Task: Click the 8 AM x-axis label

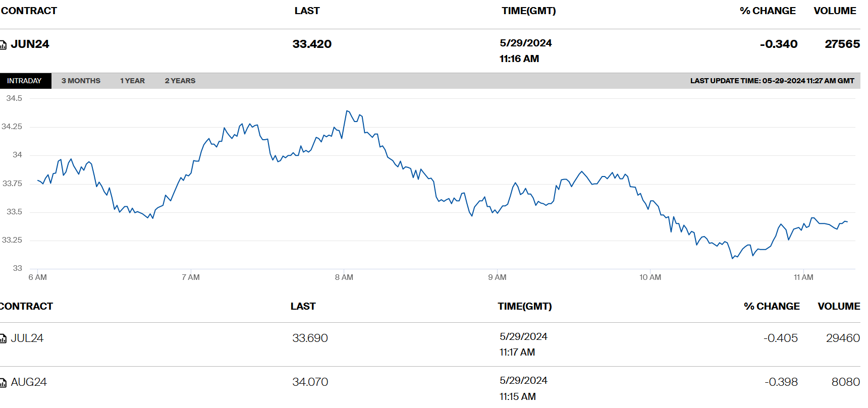Action: coord(344,277)
